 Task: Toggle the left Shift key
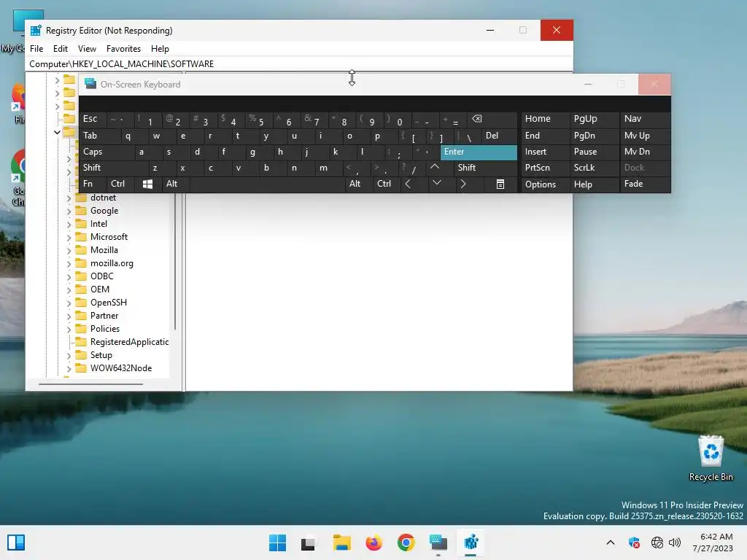pyautogui.click(x=113, y=168)
